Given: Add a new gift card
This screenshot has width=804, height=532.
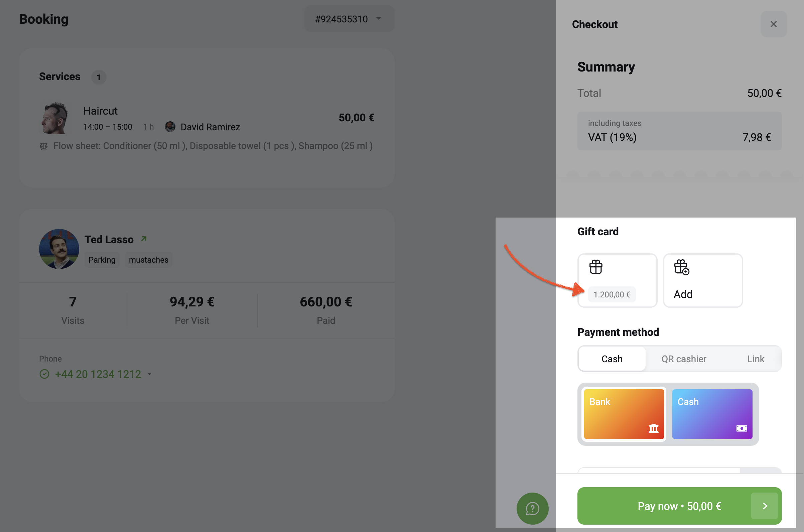Looking at the screenshot, I should point(702,280).
